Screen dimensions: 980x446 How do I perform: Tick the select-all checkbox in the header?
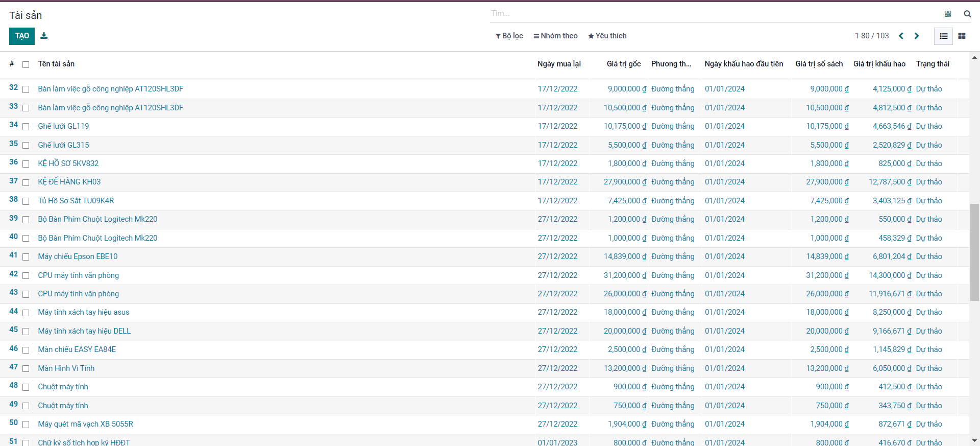(26, 64)
